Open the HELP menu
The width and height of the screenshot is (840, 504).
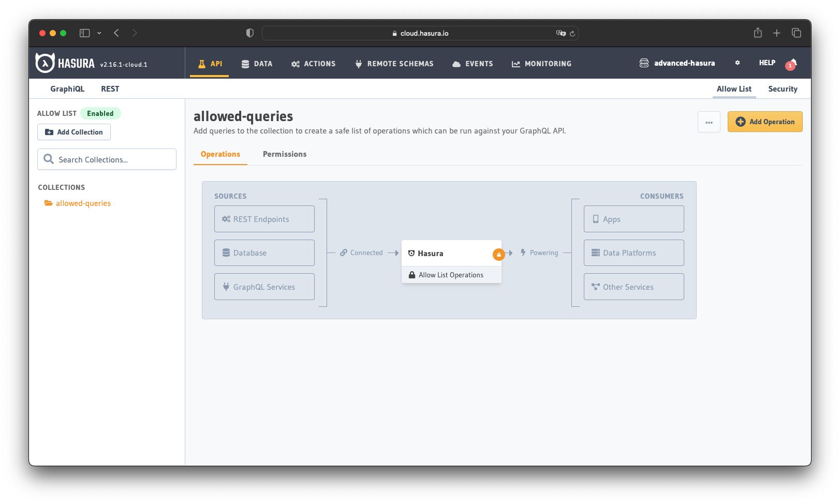point(767,63)
